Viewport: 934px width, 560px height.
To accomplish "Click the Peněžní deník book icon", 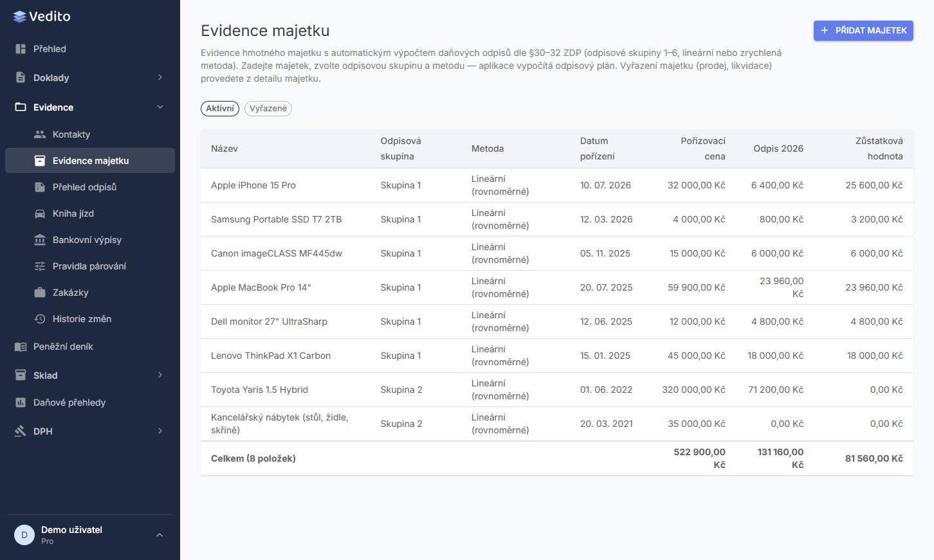I will [21, 347].
